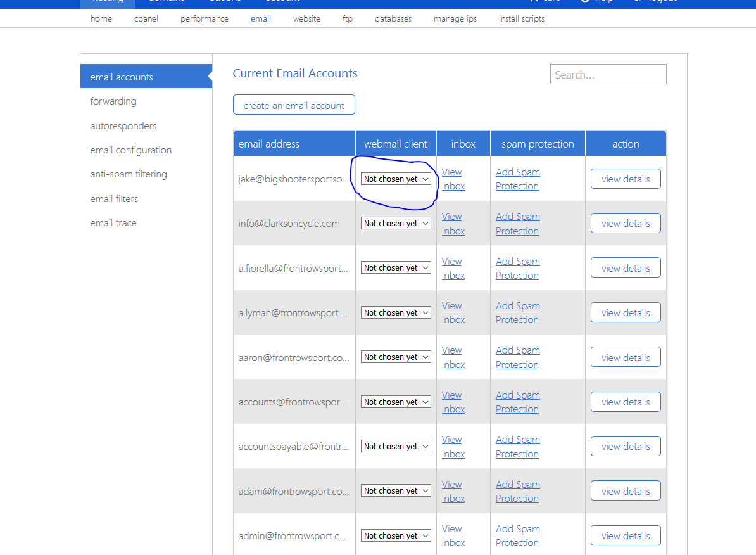756x555 pixels.
Task: View details for admin@frontrowsport account
Action: [625, 535]
